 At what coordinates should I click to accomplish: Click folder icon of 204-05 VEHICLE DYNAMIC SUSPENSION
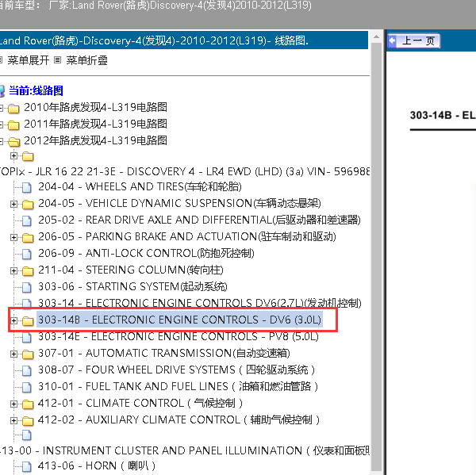(28, 205)
